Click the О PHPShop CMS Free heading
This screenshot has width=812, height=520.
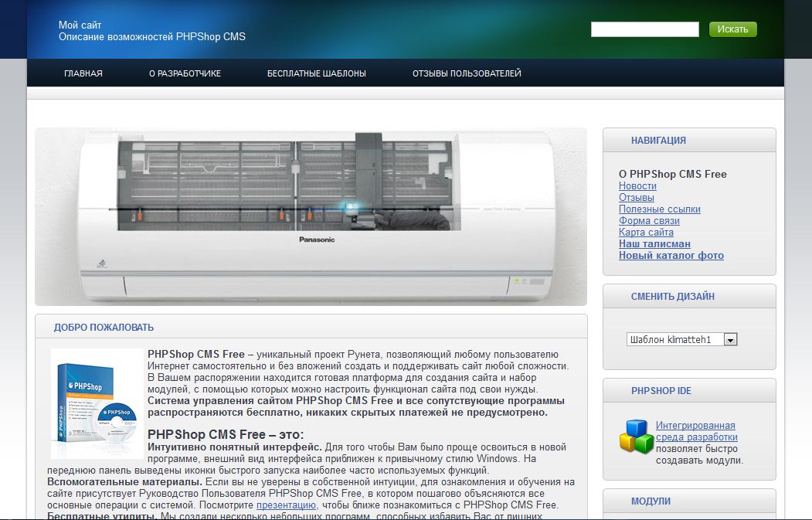click(x=673, y=174)
